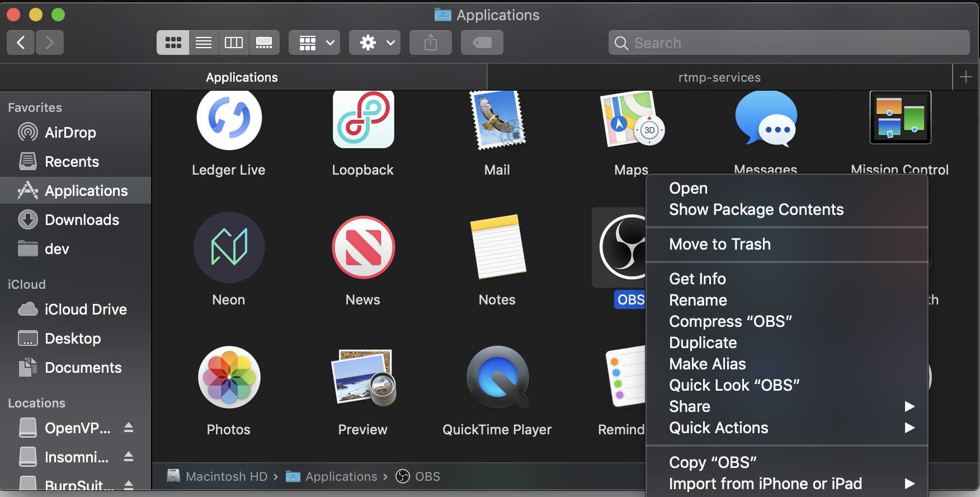Select the Mission Control app icon
980x497 pixels.
tap(900, 118)
